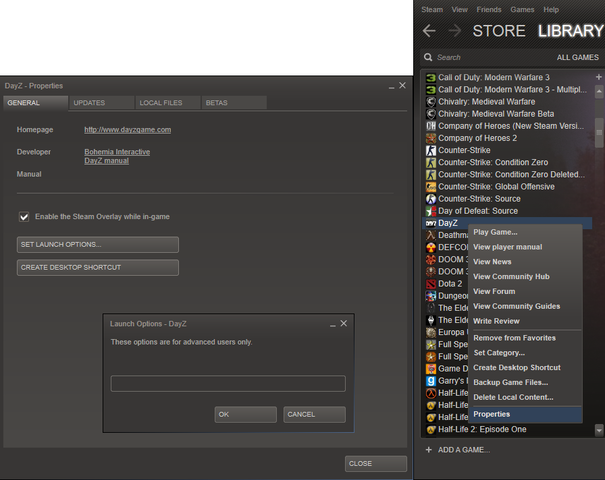The height and width of the screenshot is (480, 605).
Task: Open the STORE section
Action: pos(499,31)
